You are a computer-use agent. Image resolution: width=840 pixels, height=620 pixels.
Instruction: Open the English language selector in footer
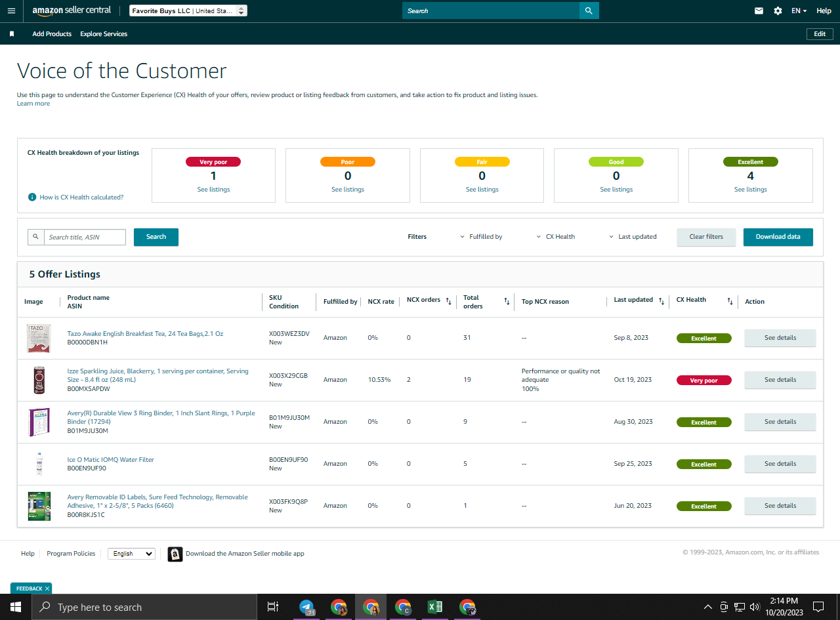131,554
